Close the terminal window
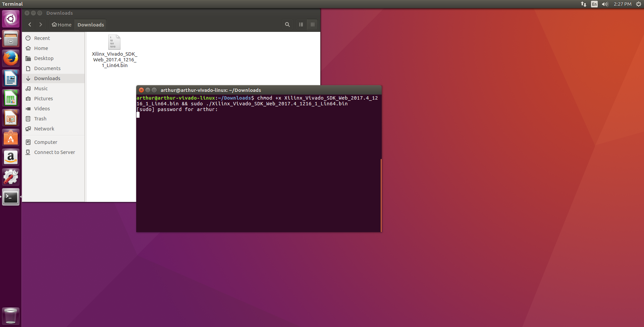Viewport: 644px width, 327px height. (x=142, y=90)
